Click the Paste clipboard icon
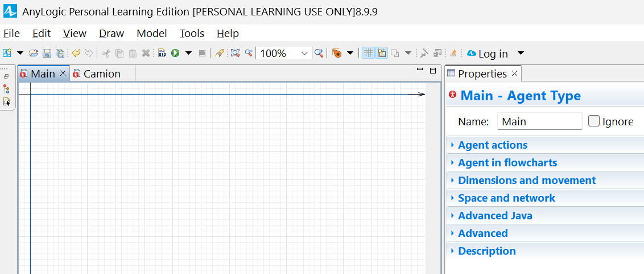644x274 pixels. [133, 53]
